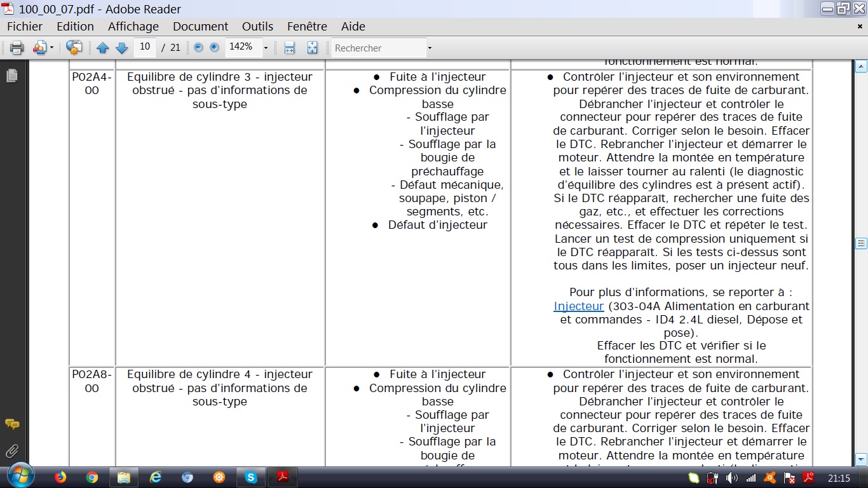The height and width of the screenshot is (488, 868).
Task: Select the fit width scrolling icon
Action: (289, 48)
